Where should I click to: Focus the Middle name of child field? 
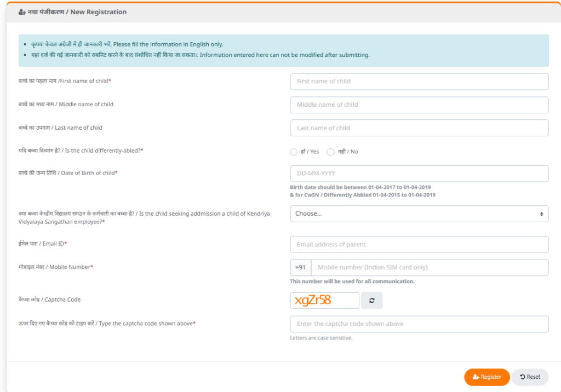point(419,105)
